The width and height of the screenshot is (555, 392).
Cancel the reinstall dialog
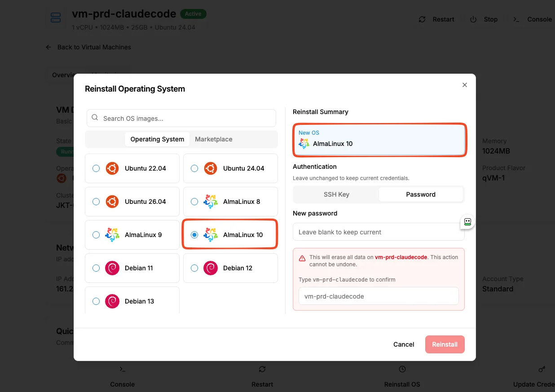point(404,344)
